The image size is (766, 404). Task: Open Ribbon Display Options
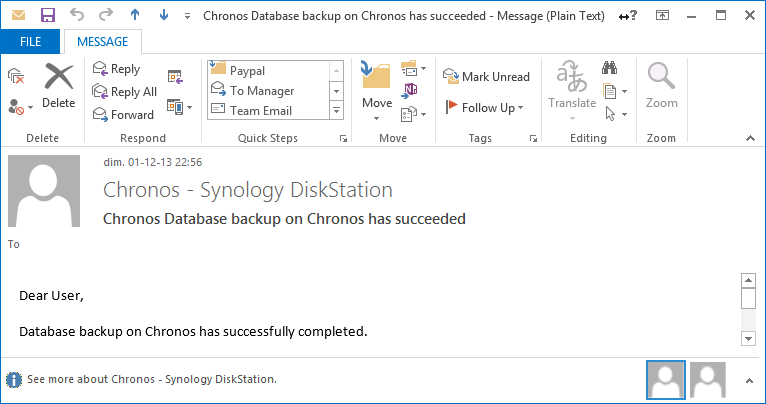pyautogui.click(x=662, y=16)
